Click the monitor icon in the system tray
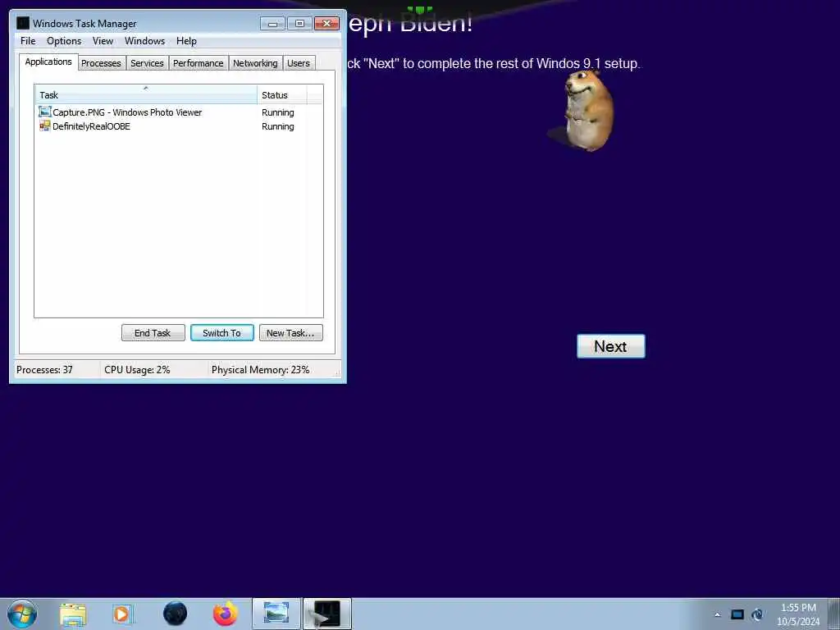The image size is (840, 630). click(737, 614)
